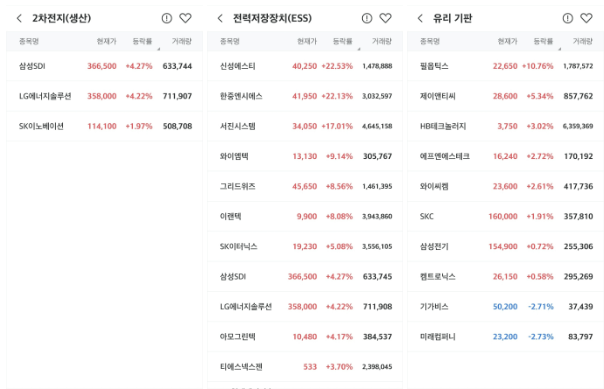Viewport: 604px width, 389px height.
Task: Open HB테크놀러지 stock row
Action: pyautogui.click(x=505, y=126)
